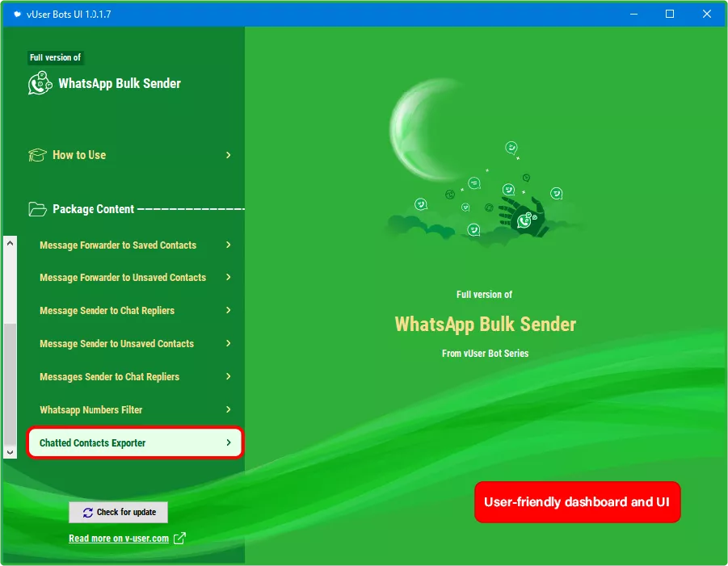Click the Full version of sidebar label

tap(56, 57)
